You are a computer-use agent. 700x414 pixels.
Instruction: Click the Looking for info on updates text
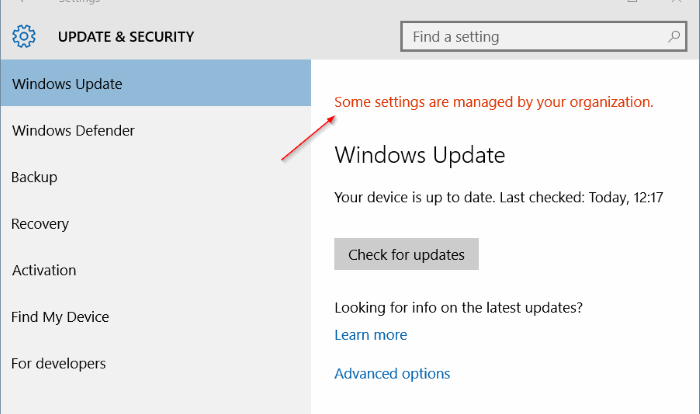click(458, 308)
